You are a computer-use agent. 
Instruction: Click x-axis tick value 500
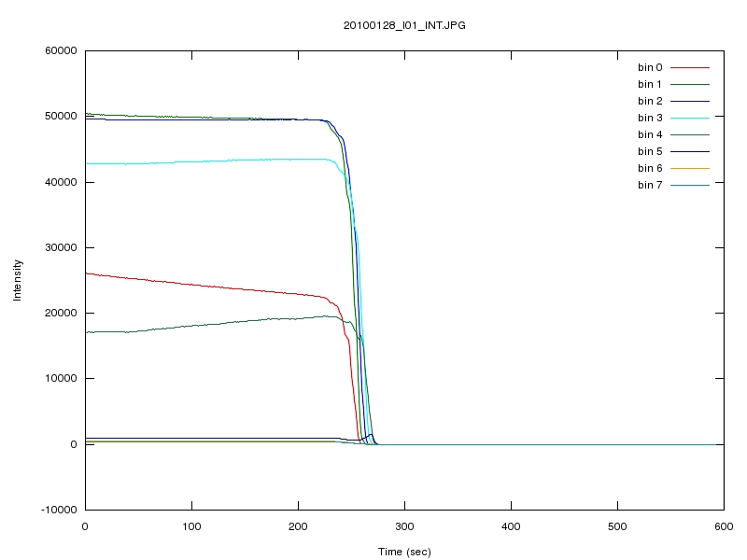coord(617,526)
